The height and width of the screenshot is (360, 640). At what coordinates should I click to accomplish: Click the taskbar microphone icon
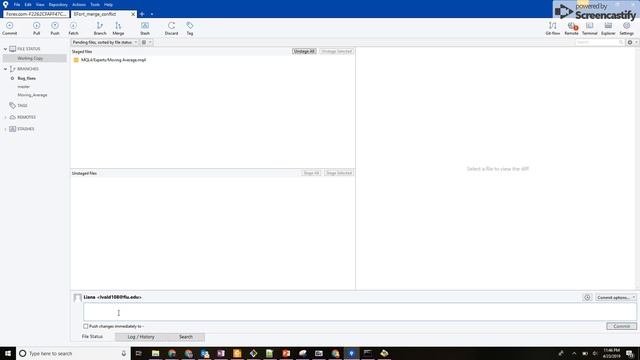[x=124, y=353]
